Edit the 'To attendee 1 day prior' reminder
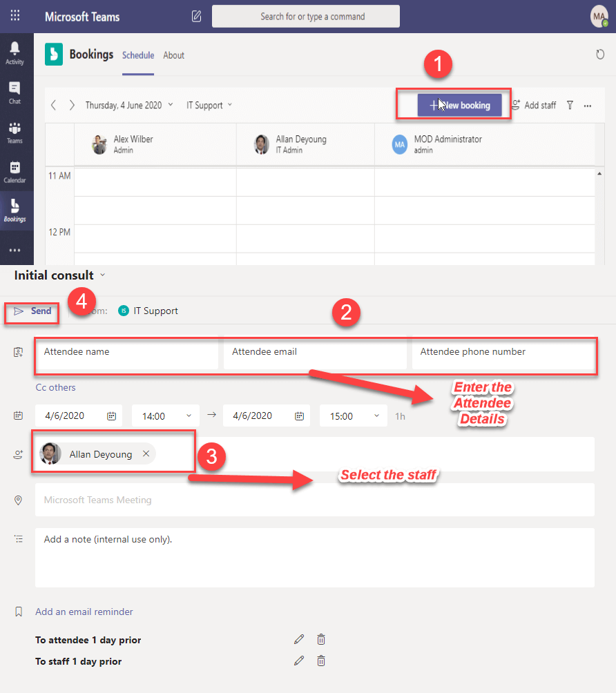Screen dimensions: 616x693 coord(298,640)
